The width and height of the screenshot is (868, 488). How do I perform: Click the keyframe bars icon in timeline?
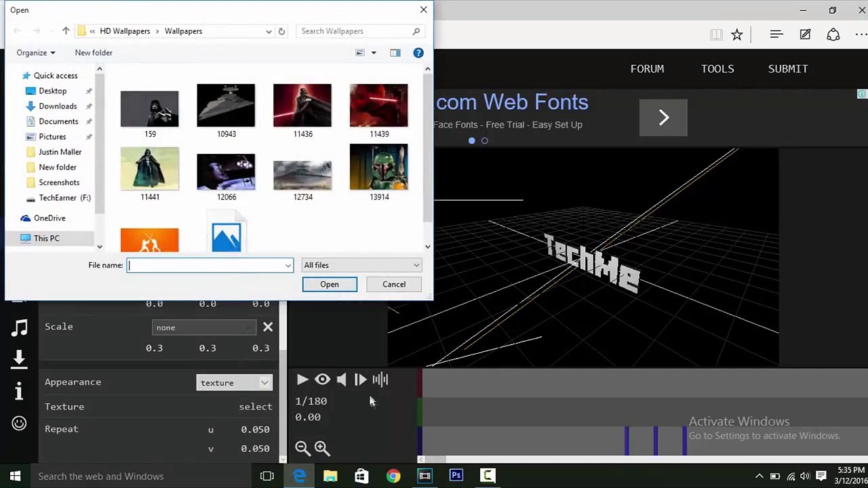coord(380,380)
